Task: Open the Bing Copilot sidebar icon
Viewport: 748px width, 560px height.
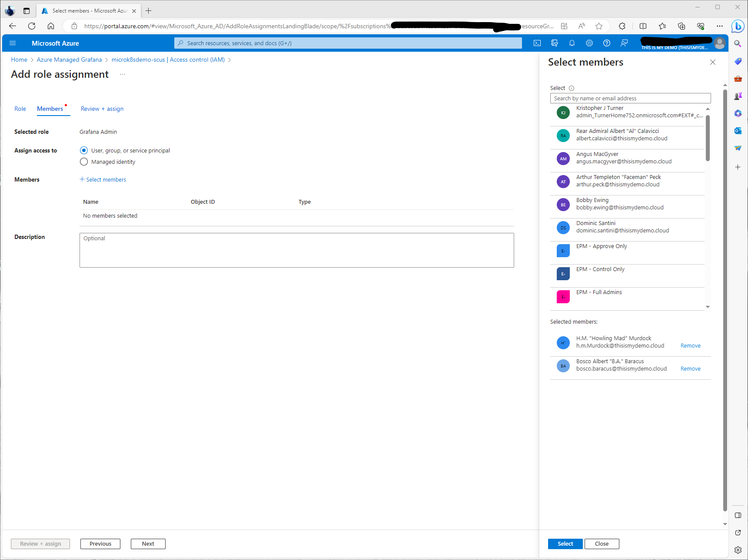Action: pos(738,26)
